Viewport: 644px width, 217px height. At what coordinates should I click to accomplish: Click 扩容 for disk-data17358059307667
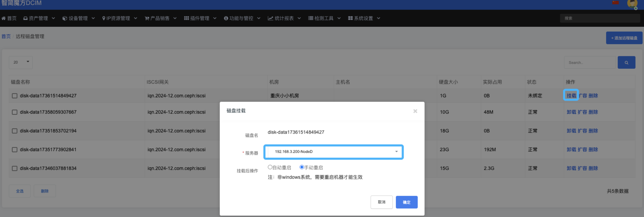tap(582, 112)
